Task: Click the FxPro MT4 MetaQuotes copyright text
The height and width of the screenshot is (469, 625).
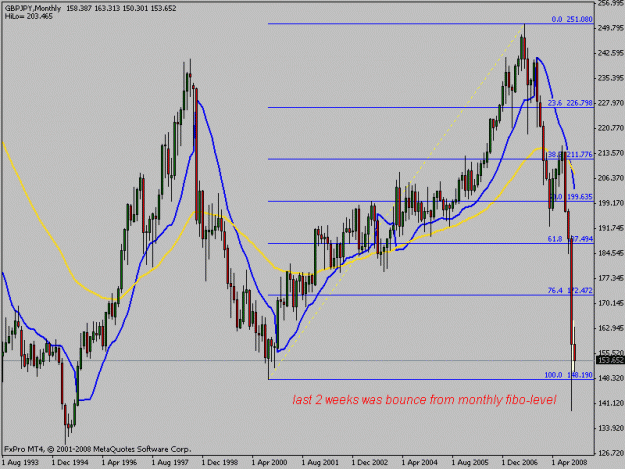Action: [98, 449]
